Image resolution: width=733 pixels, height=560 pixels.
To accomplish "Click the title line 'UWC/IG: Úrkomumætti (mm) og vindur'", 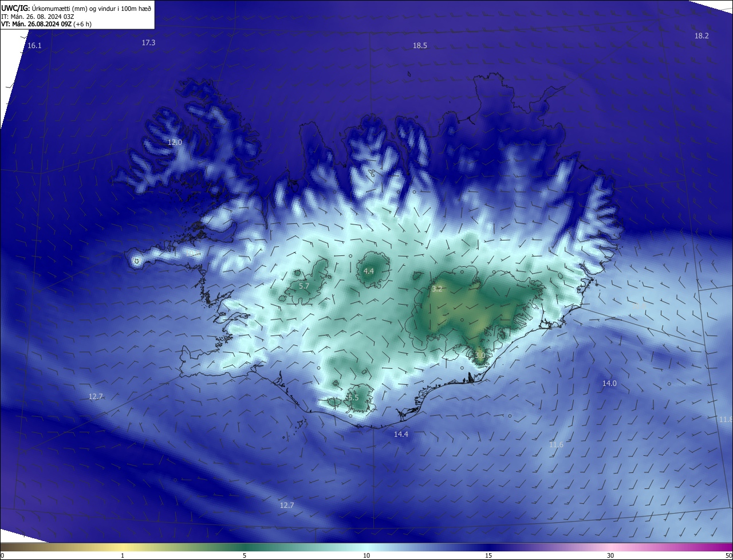I will pyautogui.click(x=76, y=8).
